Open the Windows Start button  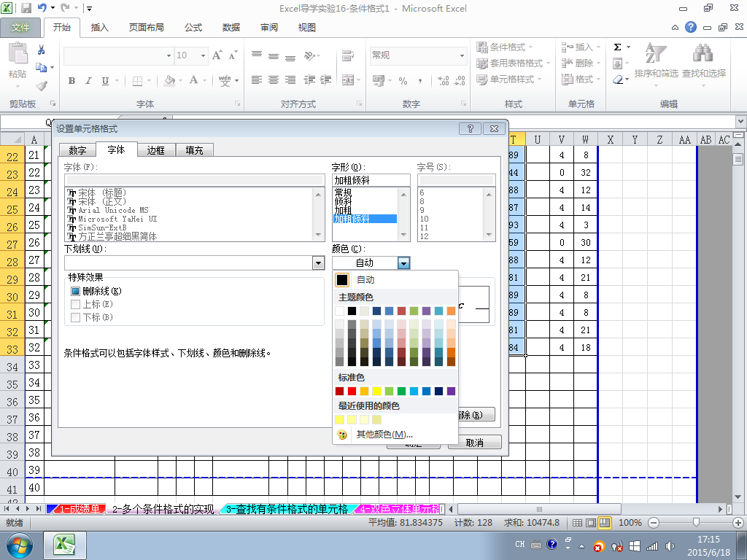point(20,545)
